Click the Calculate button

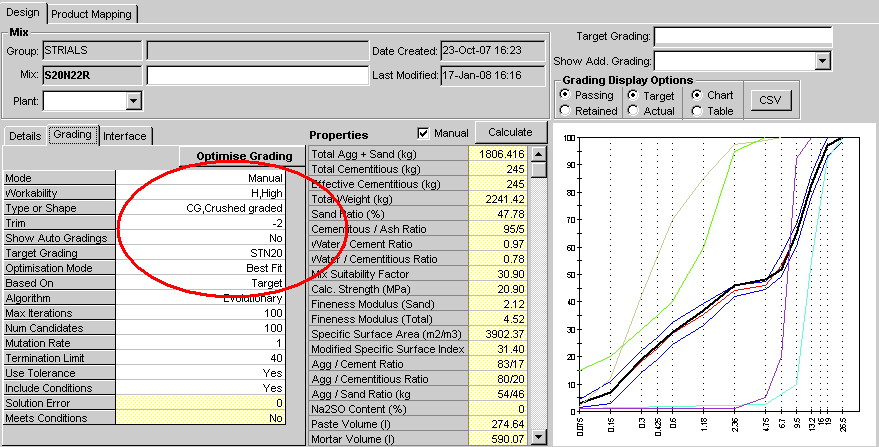click(510, 132)
